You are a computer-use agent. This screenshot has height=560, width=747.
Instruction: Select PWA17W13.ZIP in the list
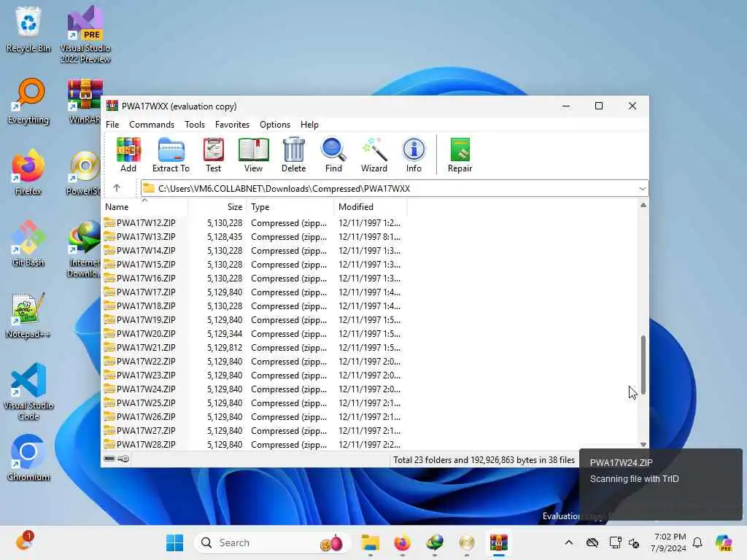pyautogui.click(x=146, y=237)
